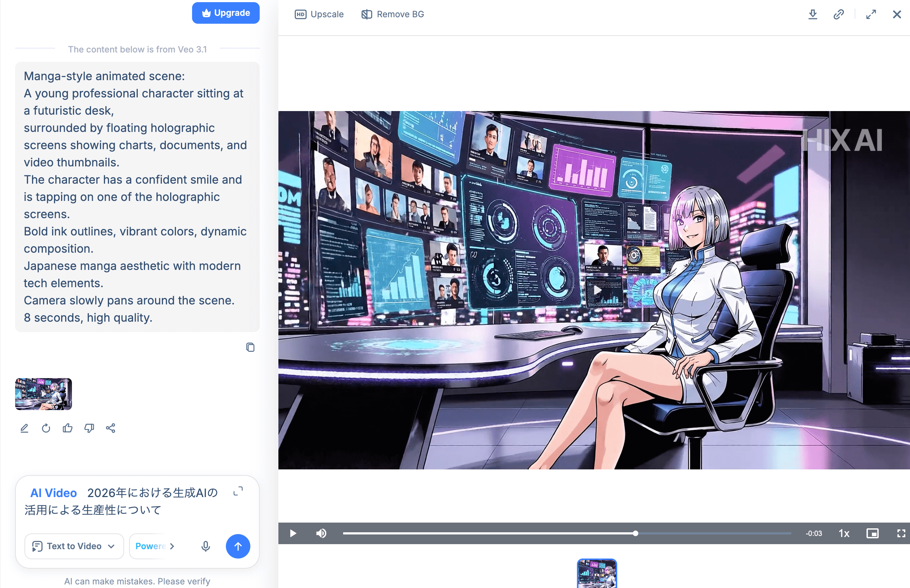Give thumbs down to the result
Screen dimensions: 910x588
tap(89, 428)
